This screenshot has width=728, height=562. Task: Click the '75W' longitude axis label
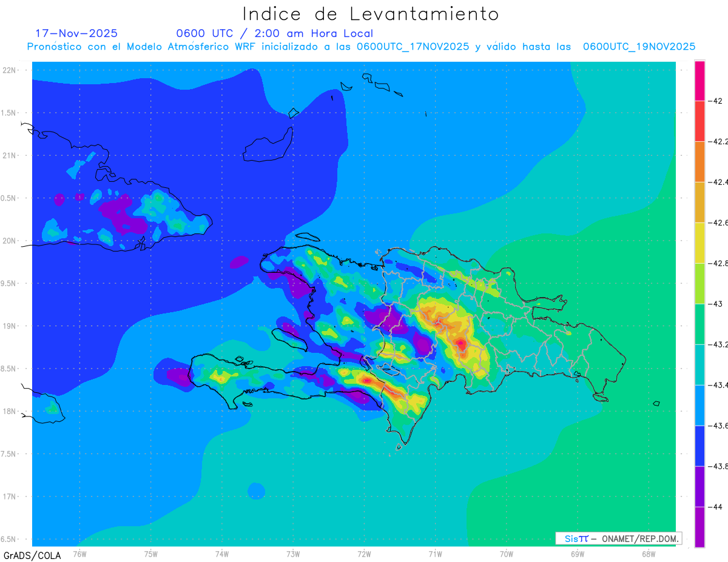pyautogui.click(x=150, y=554)
